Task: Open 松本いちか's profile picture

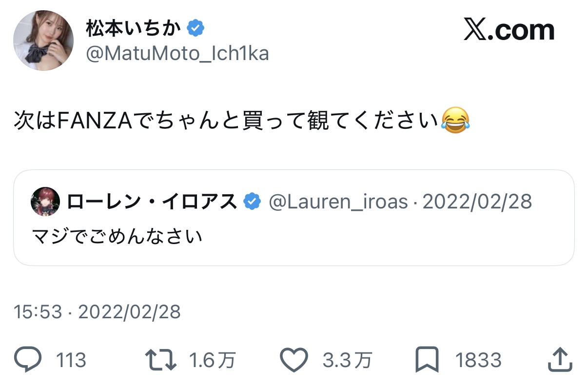Action: tap(43, 41)
